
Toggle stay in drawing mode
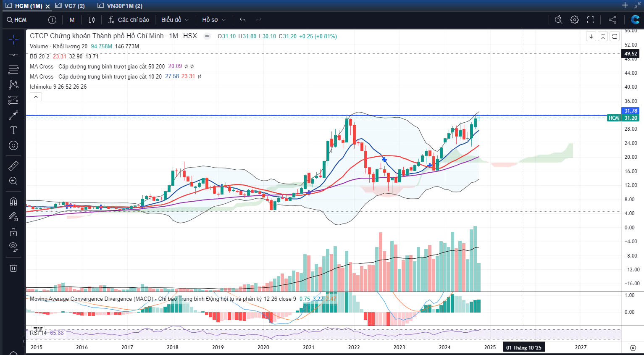coord(13,216)
